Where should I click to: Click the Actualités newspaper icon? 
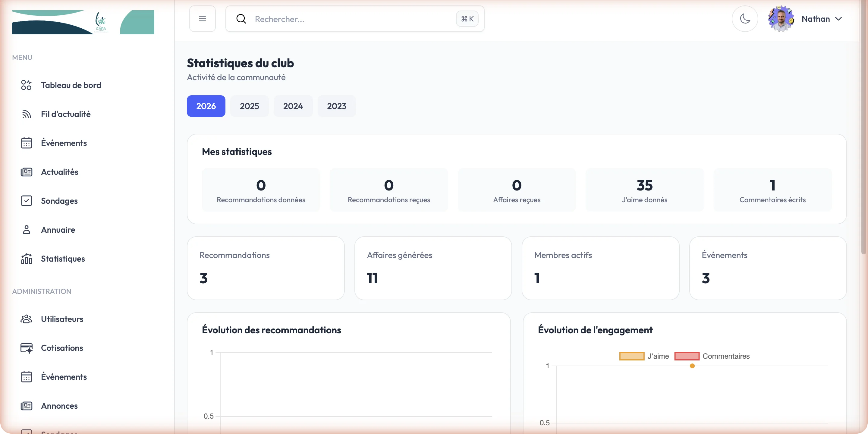pos(26,172)
